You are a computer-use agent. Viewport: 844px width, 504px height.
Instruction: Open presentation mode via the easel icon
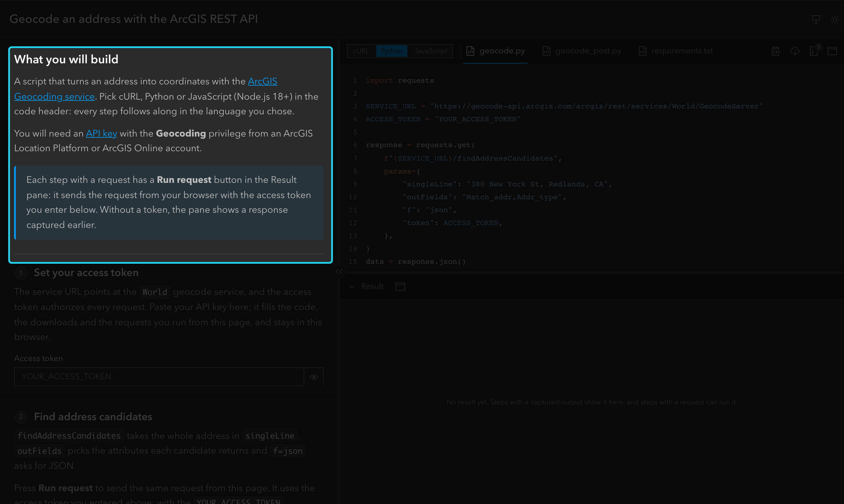(x=816, y=19)
